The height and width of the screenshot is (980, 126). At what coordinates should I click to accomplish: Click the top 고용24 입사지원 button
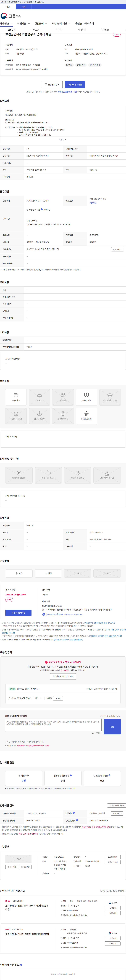[75, 84]
